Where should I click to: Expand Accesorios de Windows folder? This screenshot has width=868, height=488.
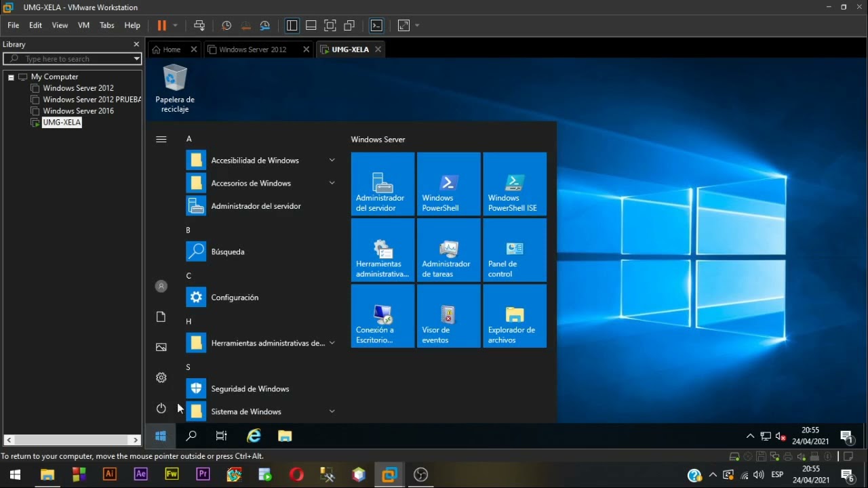point(260,184)
